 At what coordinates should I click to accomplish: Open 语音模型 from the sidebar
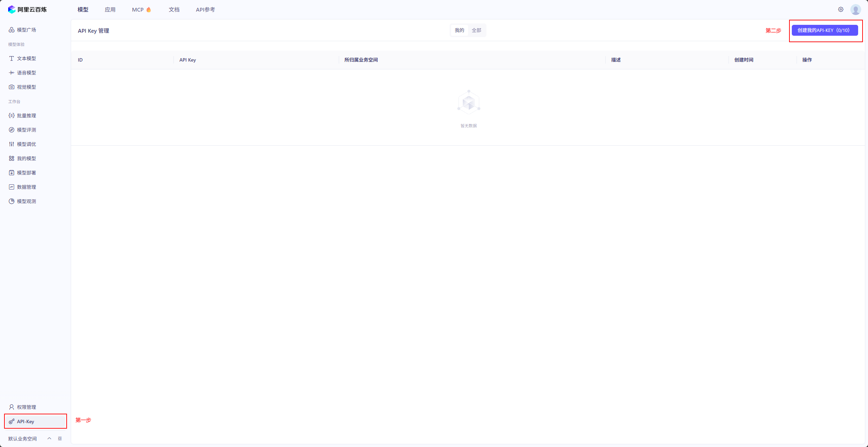pyautogui.click(x=26, y=73)
